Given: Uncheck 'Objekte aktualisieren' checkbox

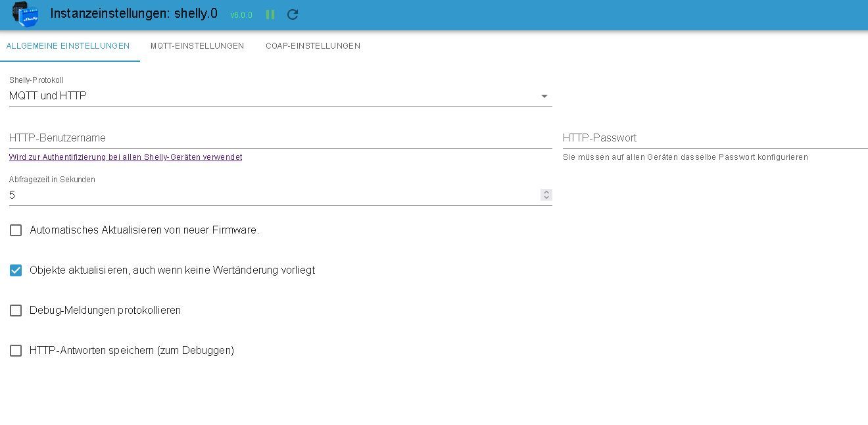Looking at the screenshot, I should point(16,270).
